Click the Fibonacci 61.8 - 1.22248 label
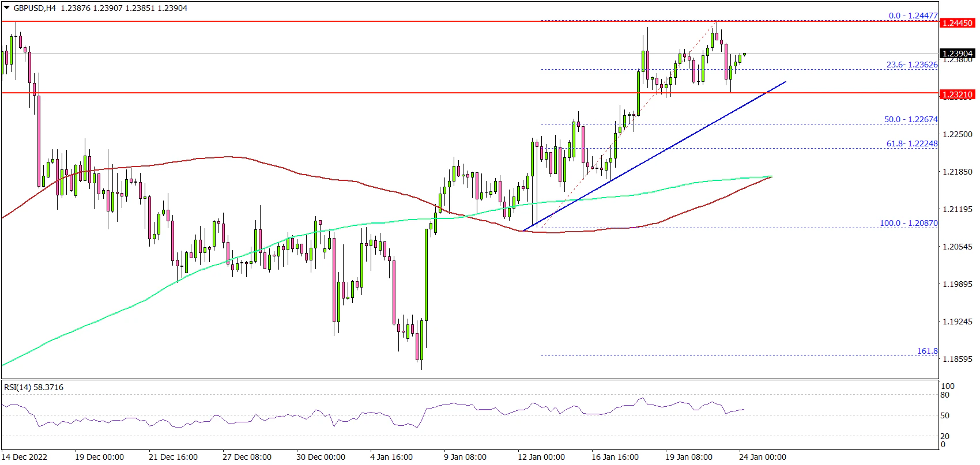Screen dimensions: 980x465 [911, 143]
